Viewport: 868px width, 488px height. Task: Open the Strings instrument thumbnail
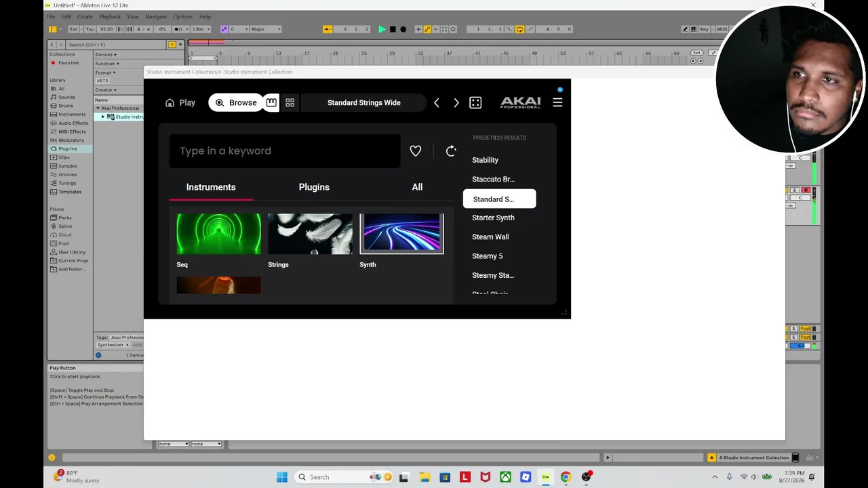tap(310, 234)
